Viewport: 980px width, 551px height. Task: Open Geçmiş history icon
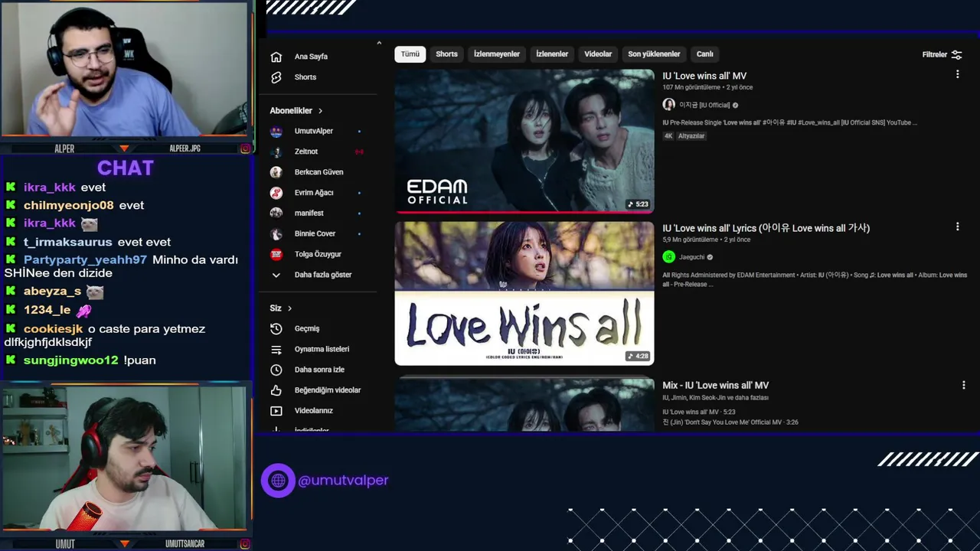[276, 329]
